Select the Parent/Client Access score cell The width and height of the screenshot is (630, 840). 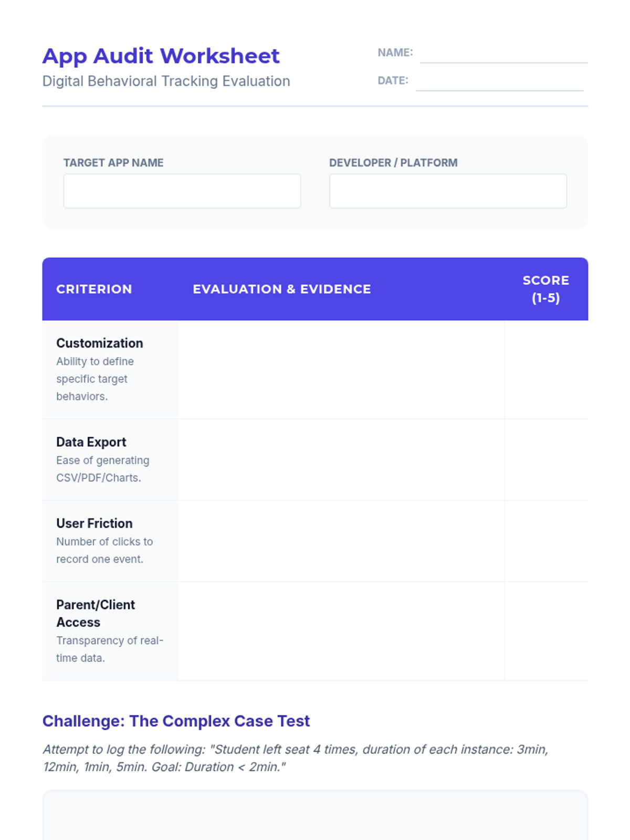click(546, 631)
